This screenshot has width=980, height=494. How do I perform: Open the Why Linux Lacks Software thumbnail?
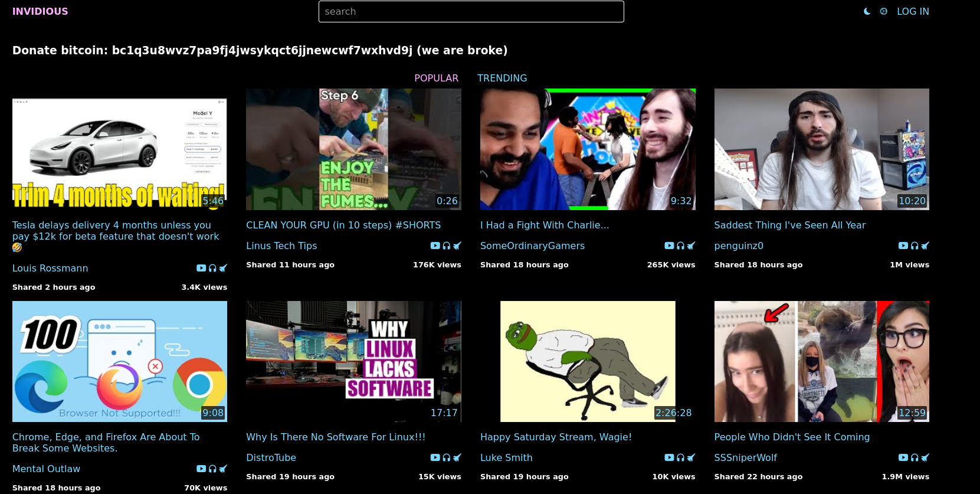pyautogui.click(x=353, y=361)
